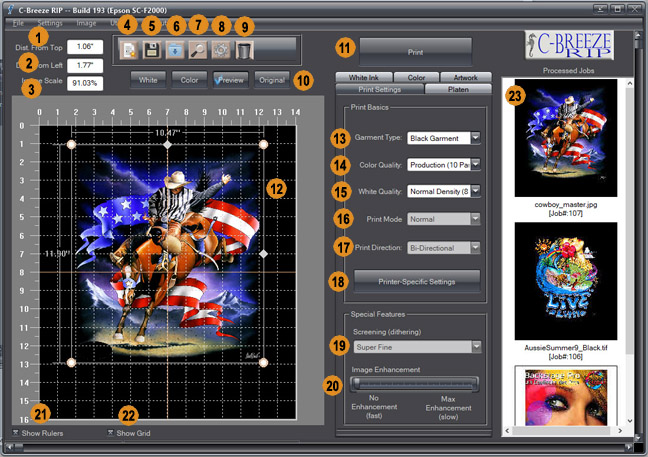Image resolution: width=648 pixels, height=457 pixels.
Task: Click the trash can delete icon
Action: [x=244, y=50]
